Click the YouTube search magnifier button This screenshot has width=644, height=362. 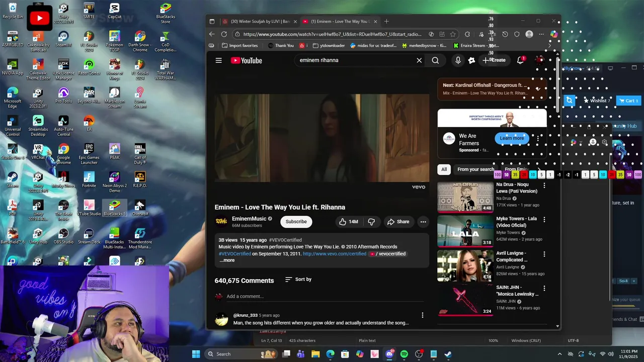click(435, 60)
